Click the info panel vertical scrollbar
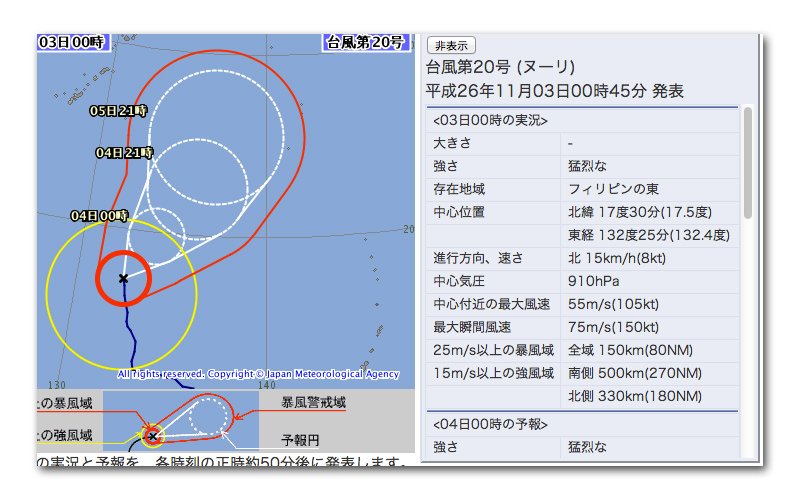Screen dimensions: 800x500 [x=747, y=162]
